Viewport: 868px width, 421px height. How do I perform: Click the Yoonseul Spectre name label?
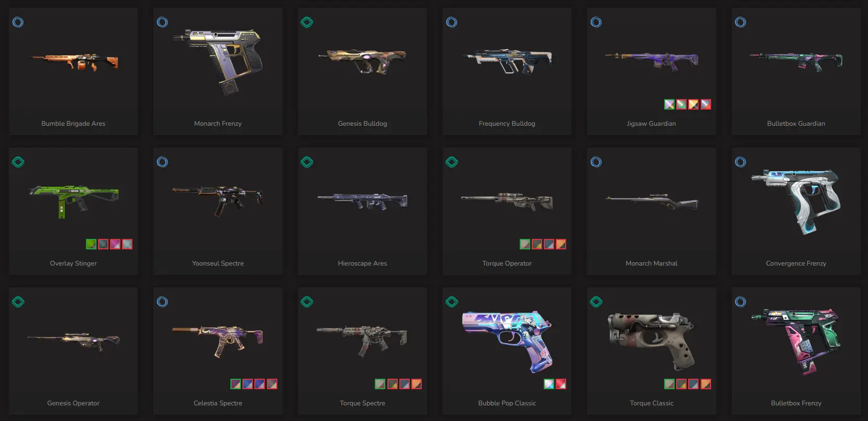point(218,263)
